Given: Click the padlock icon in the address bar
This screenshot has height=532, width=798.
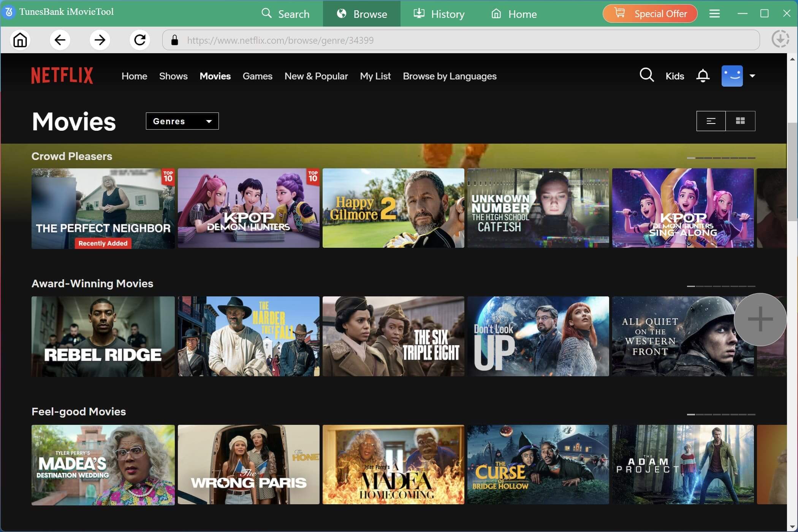Looking at the screenshot, I should pyautogui.click(x=174, y=40).
